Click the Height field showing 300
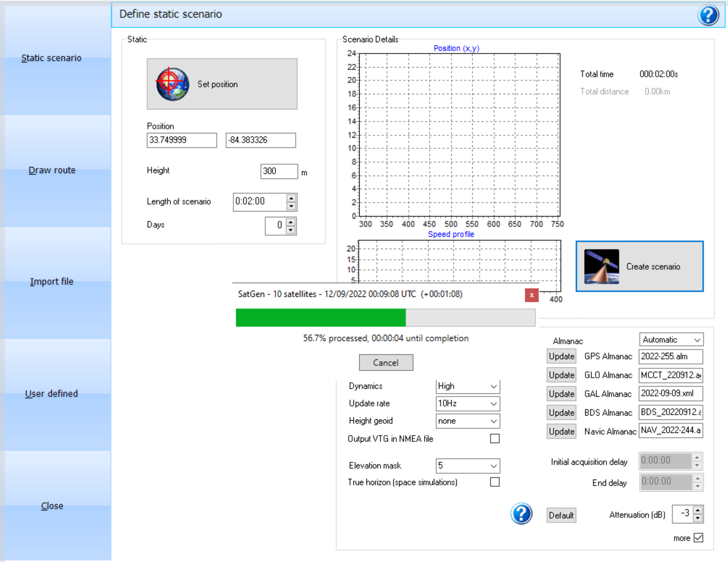Screen dimensions: 728x562 279,171
